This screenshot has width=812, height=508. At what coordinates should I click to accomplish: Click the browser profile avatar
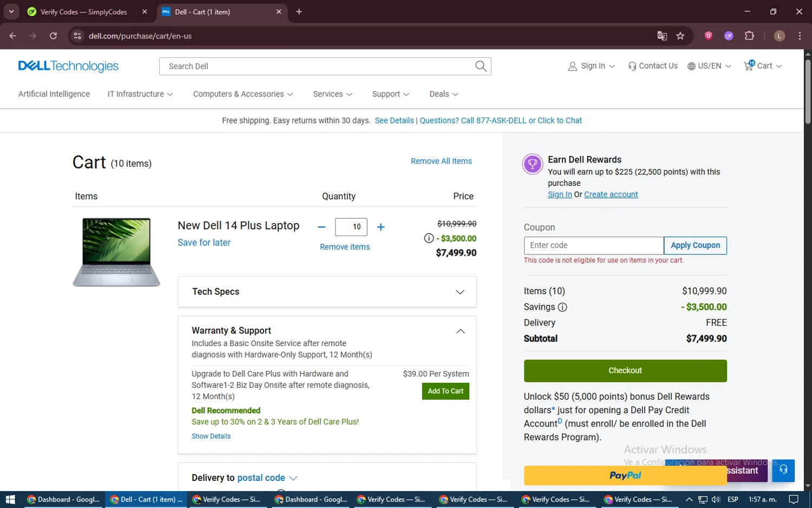[780, 36]
